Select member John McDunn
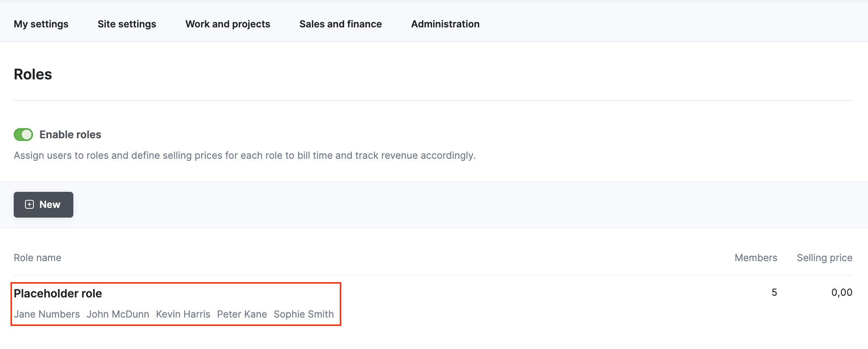868x349 pixels. 118,314
